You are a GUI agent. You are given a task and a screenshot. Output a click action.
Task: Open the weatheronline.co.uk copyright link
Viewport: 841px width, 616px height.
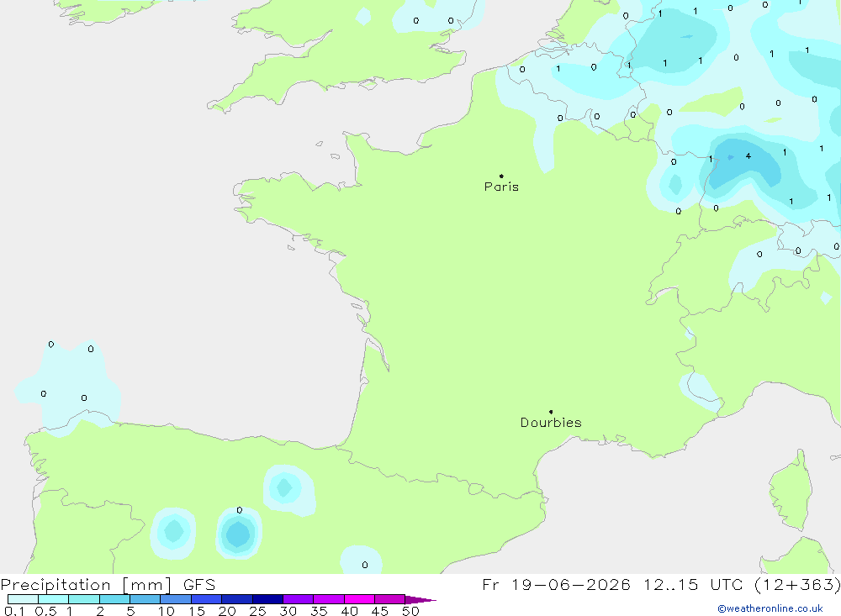(x=770, y=608)
